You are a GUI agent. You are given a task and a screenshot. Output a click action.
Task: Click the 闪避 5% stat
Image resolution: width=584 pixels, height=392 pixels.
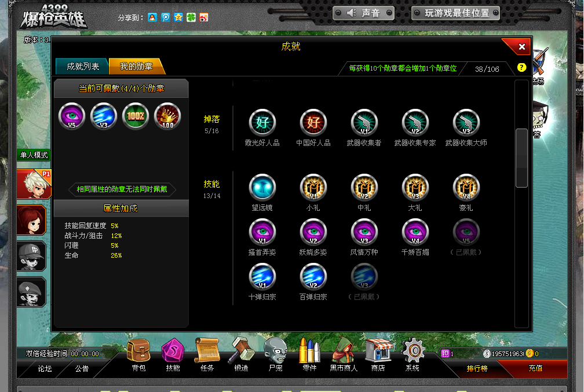[x=92, y=246]
